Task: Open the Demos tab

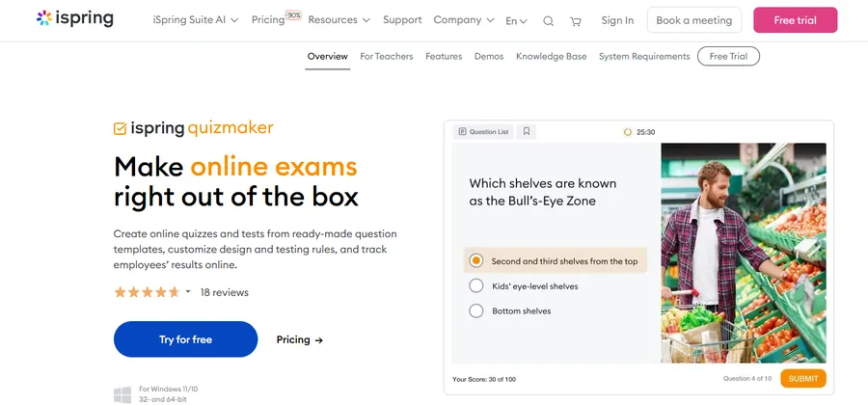Action: click(489, 56)
